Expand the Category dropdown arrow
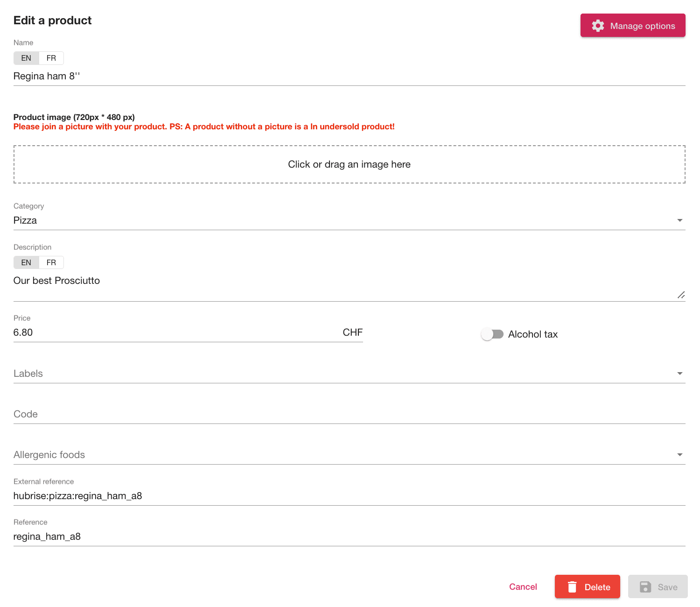Screen dimensions: 700x607 [680, 220]
